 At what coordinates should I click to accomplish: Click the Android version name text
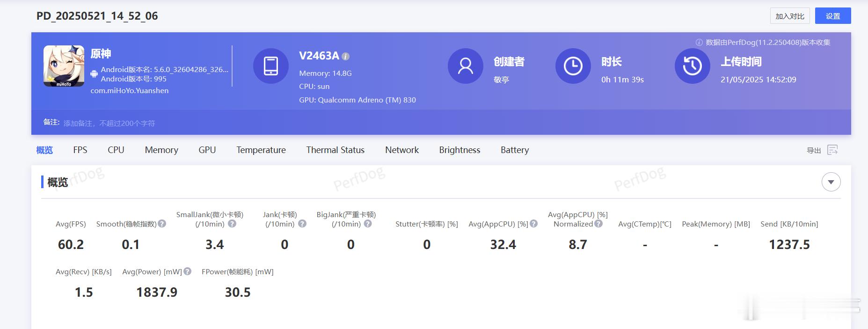coord(165,69)
